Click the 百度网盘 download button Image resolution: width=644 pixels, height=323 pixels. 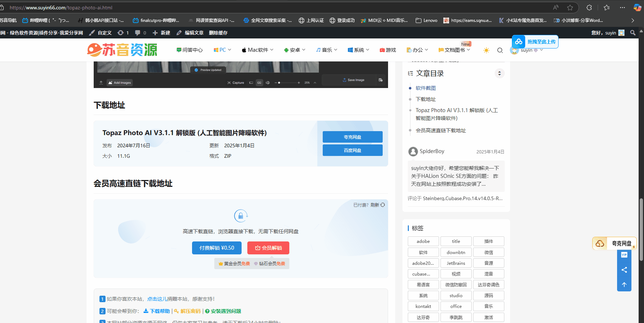pyautogui.click(x=353, y=150)
